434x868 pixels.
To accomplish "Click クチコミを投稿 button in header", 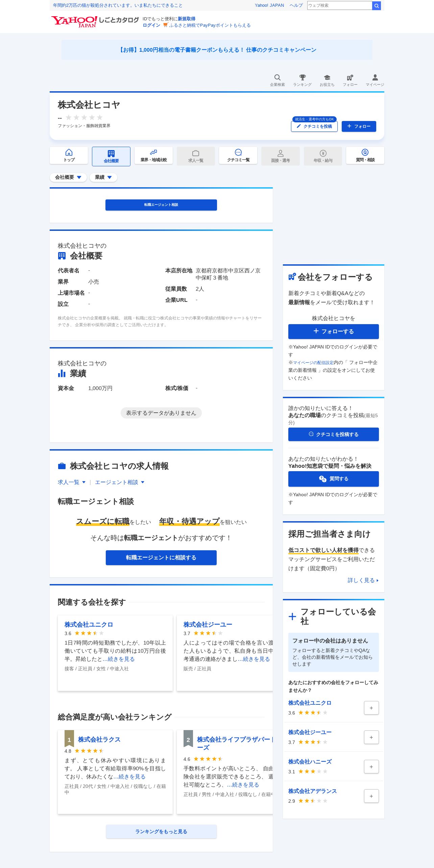I will click(x=314, y=126).
